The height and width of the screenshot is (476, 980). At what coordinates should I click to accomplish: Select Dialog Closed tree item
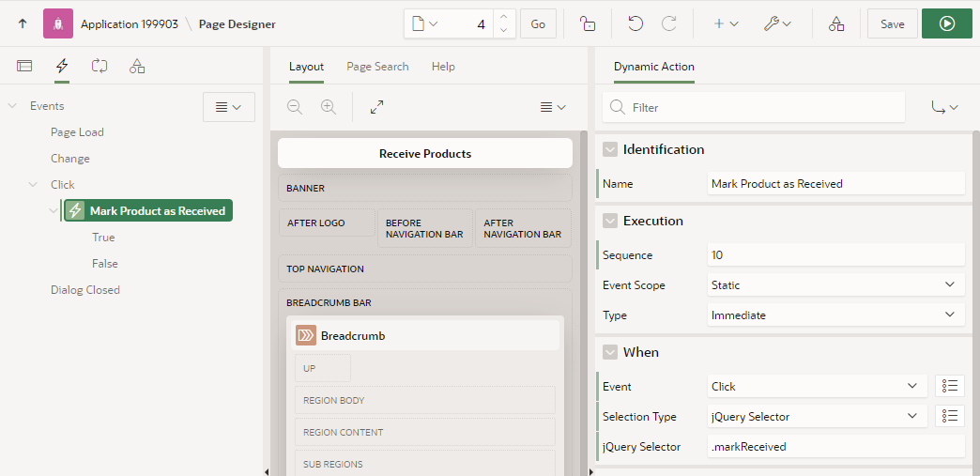(85, 289)
